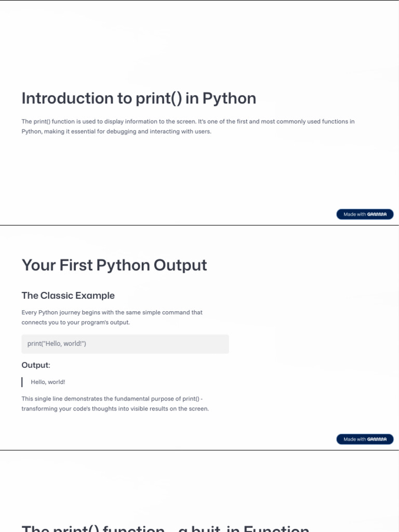Click the word 'Python' in the first slide title
Image resolution: width=399 pixels, height=532 pixels.
coord(229,98)
